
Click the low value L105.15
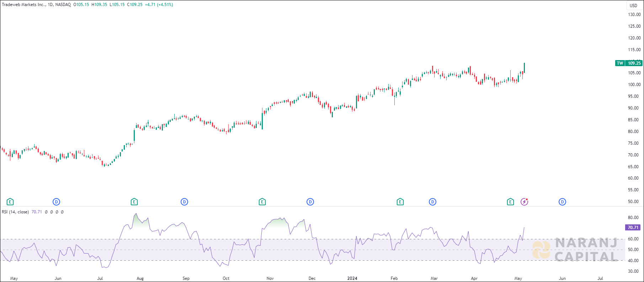click(117, 5)
